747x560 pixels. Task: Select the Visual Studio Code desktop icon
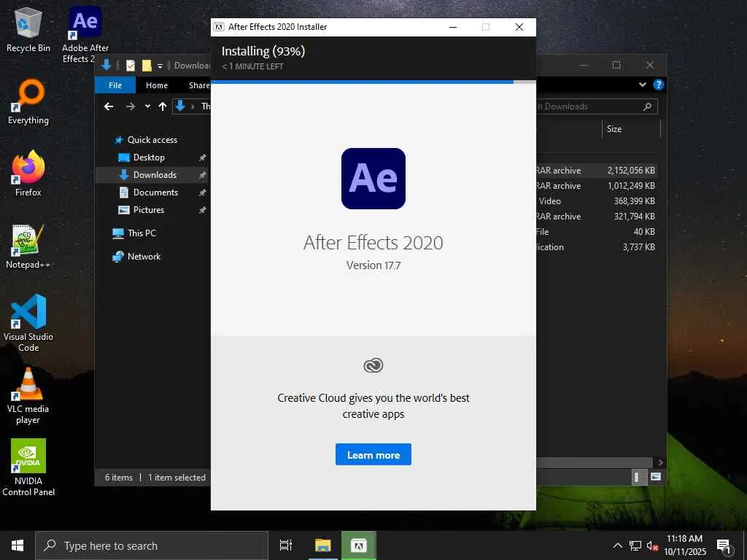pos(28,323)
